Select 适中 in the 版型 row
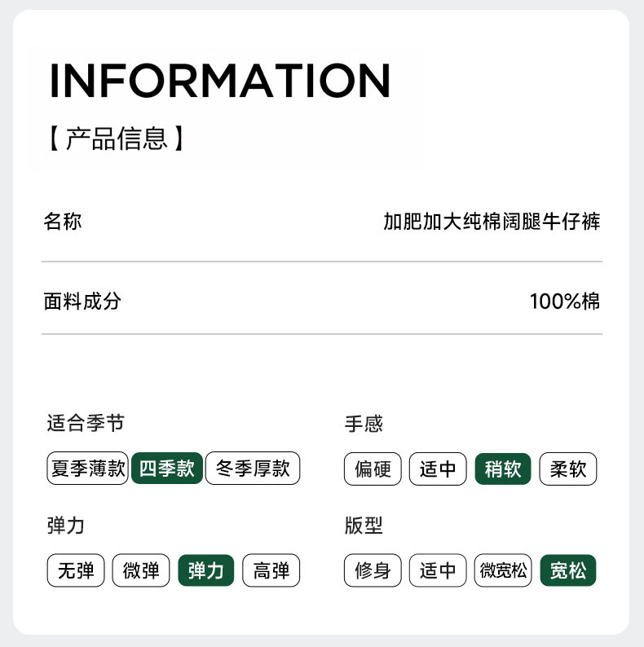Viewport: 644px width, 647px height. click(x=438, y=570)
